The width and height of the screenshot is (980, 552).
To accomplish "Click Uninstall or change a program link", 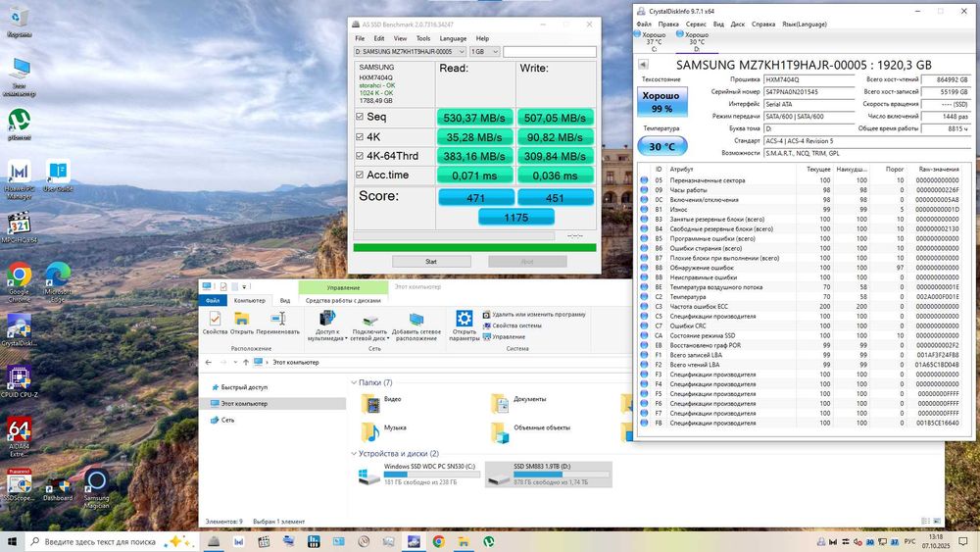I will pos(534,315).
